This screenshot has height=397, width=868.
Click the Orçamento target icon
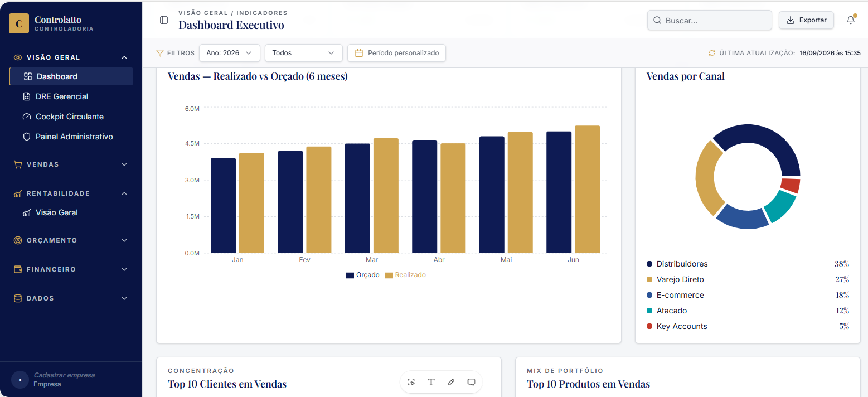pyautogui.click(x=18, y=240)
